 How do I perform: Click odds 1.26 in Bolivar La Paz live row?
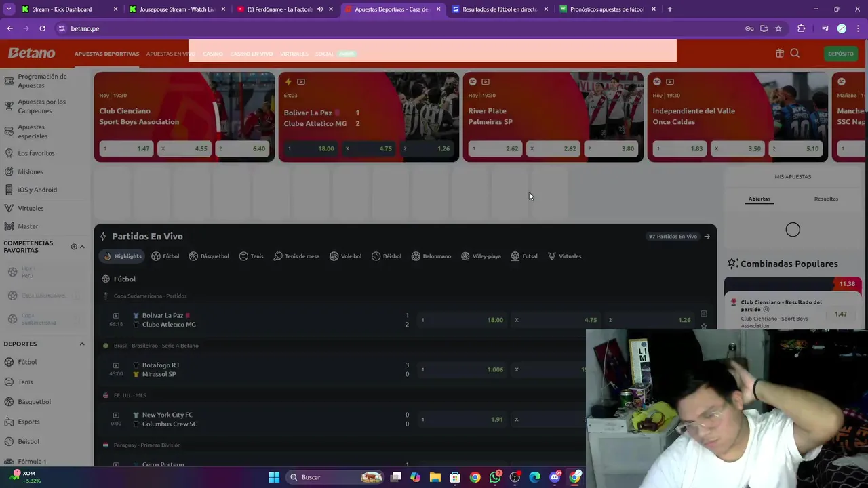[650, 320]
